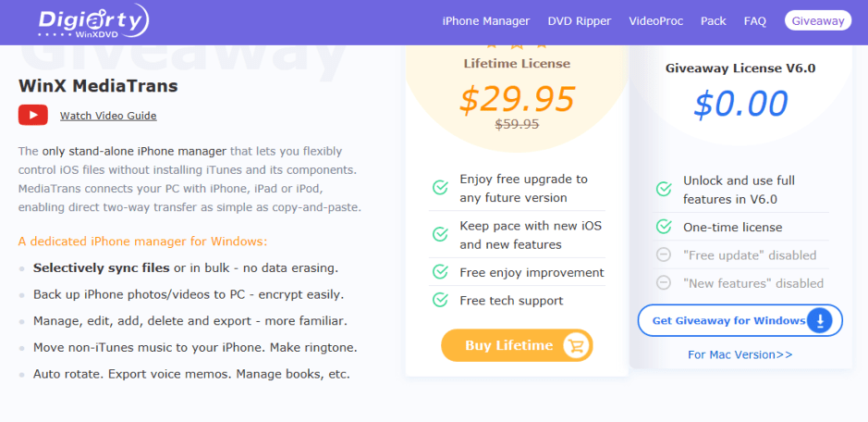Click checkmark icon beside free upgrade feature
The image size is (868, 422).
pyautogui.click(x=440, y=188)
